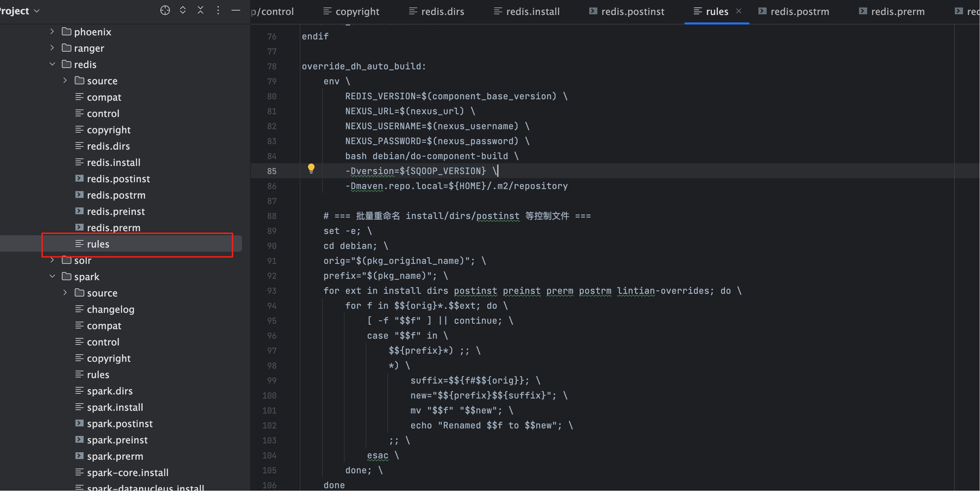Click the Select Opened File target icon

click(165, 10)
